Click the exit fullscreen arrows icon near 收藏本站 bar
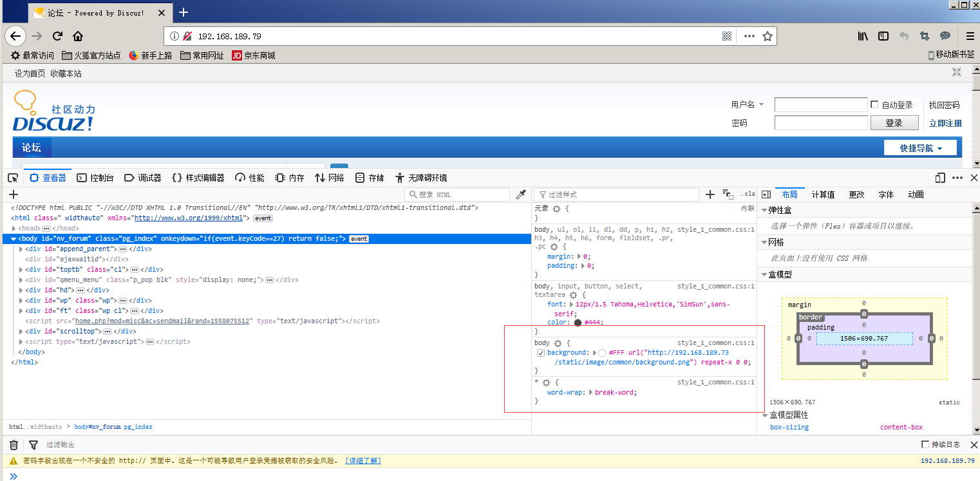The image size is (980, 481). click(x=957, y=73)
